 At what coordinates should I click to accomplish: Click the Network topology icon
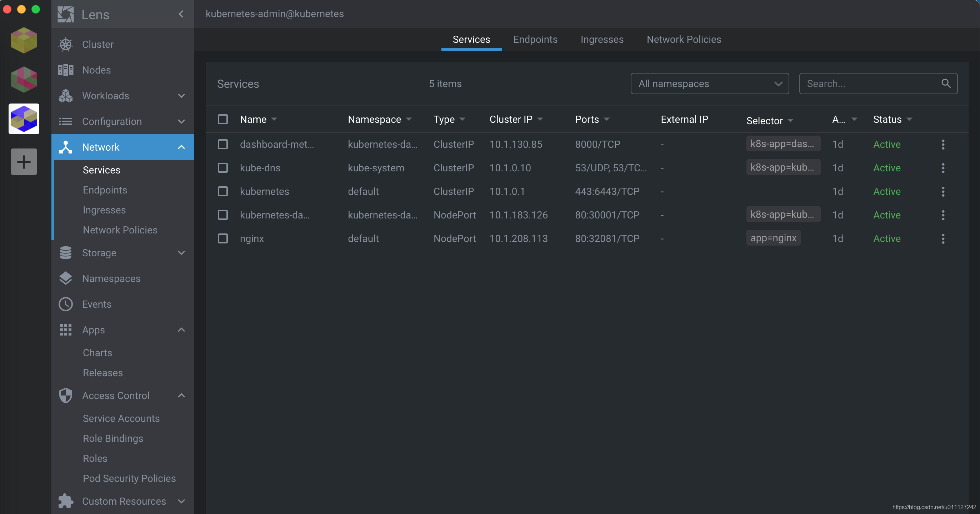point(65,147)
